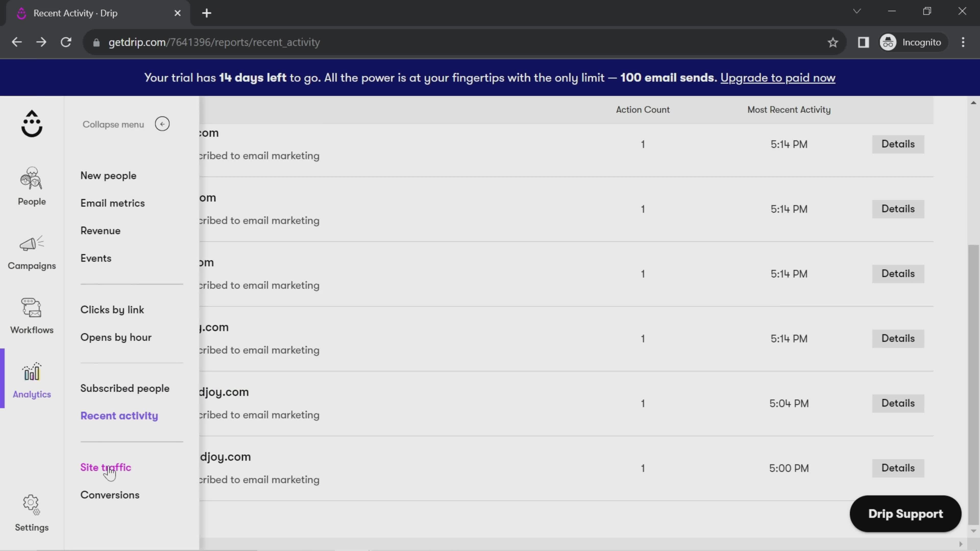The image size is (980, 551).
Task: Open Drip Support chat icon
Action: (906, 513)
